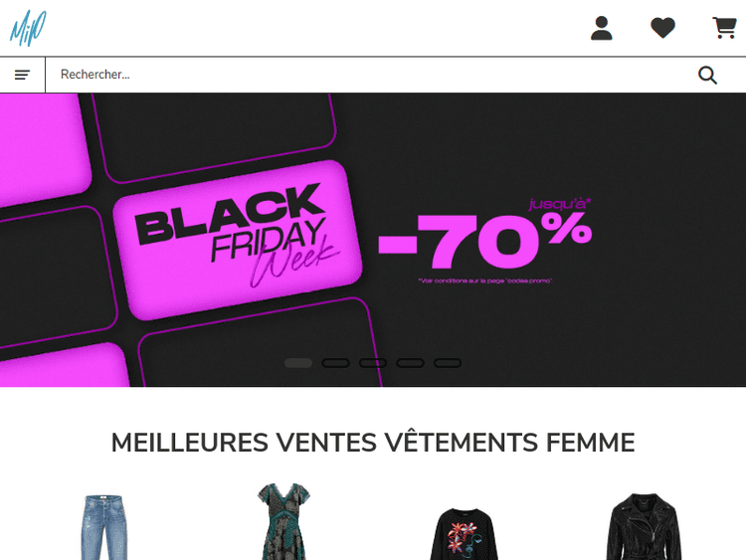Go to the fifth carousel slide indicator
Image resolution: width=746 pixels, height=560 pixels.
click(448, 363)
